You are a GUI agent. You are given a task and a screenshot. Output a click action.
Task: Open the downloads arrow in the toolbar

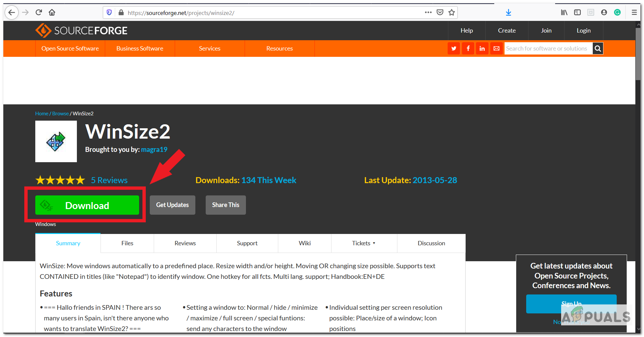tap(509, 13)
